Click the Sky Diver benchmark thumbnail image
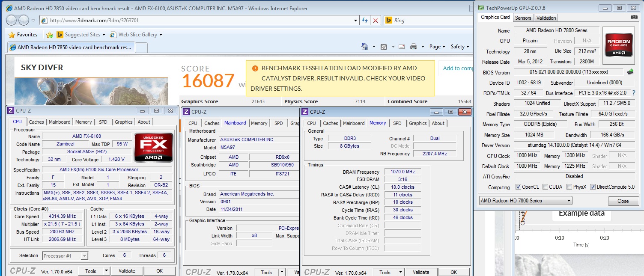644x276 pixels. [x=91, y=91]
